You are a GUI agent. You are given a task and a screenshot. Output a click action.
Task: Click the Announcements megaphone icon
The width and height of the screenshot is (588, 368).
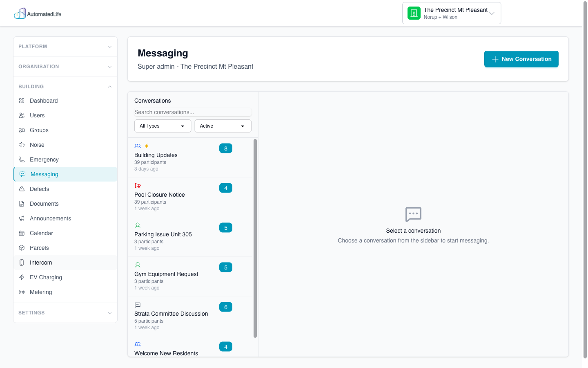click(x=22, y=218)
